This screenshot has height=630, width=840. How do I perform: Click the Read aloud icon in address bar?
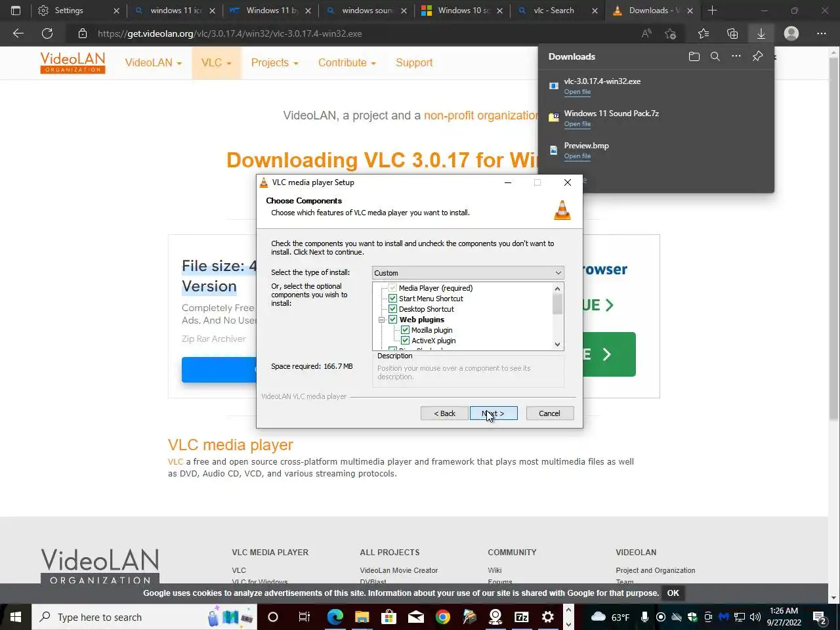click(646, 33)
